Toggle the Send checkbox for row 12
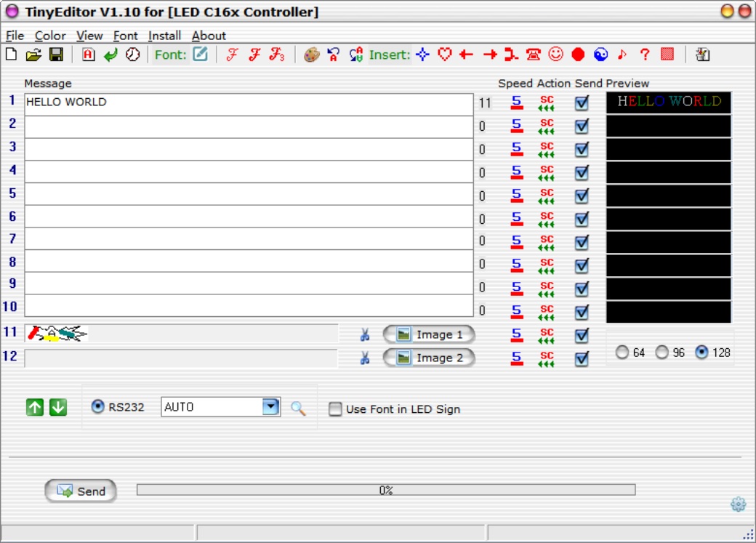 [582, 358]
